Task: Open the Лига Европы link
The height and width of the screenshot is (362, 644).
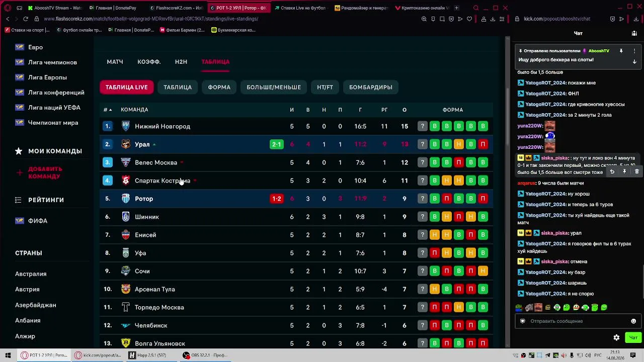Action: point(47,77)
